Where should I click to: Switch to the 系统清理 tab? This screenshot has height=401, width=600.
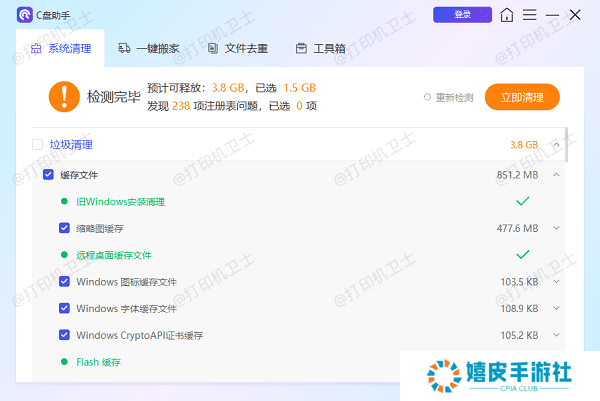(x=60, y=49)
